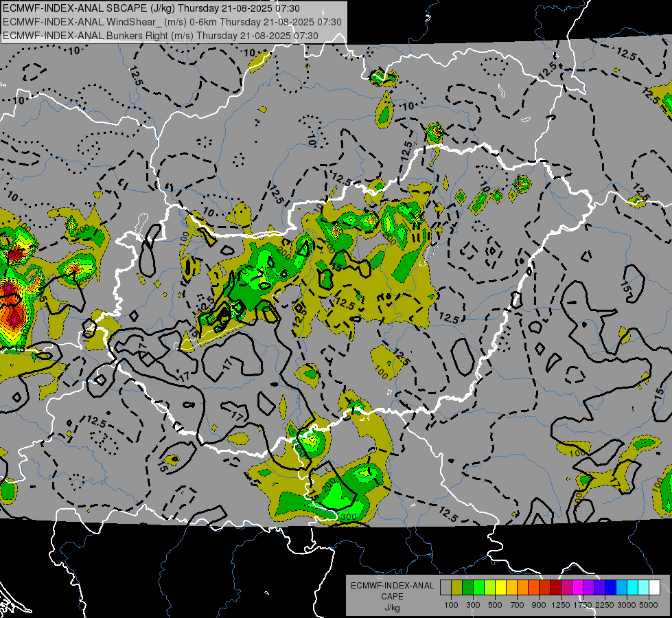The height and width of the screenshot is (618, 672).
Task: Click the 700 tick label in legend
Action: point(518,605)
